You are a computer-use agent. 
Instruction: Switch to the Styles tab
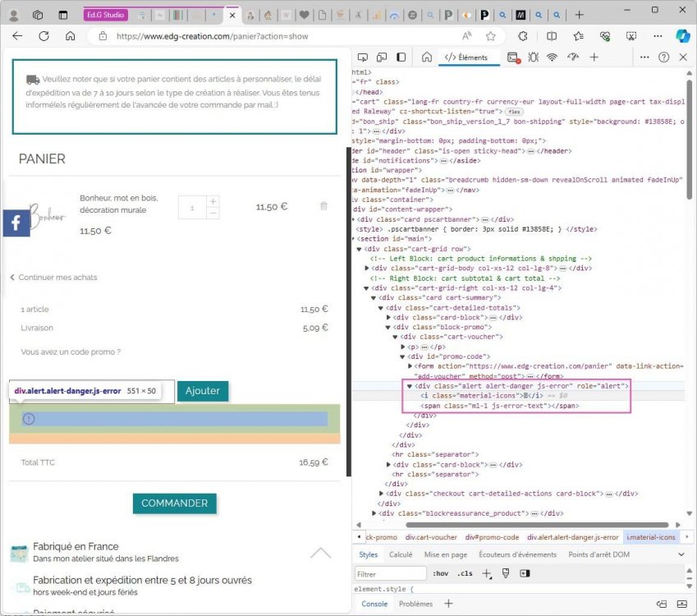[368, 554]
